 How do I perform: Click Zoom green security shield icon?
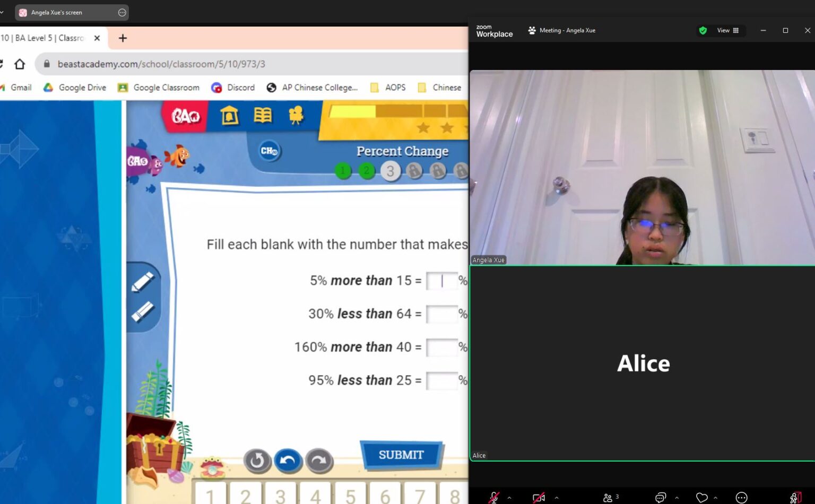pyautogui.click(x=703, y=31)
